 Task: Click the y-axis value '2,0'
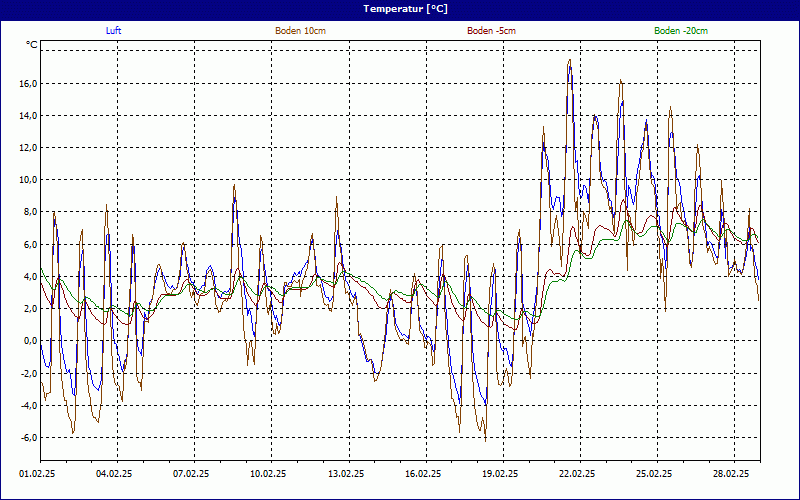(30, 309)
